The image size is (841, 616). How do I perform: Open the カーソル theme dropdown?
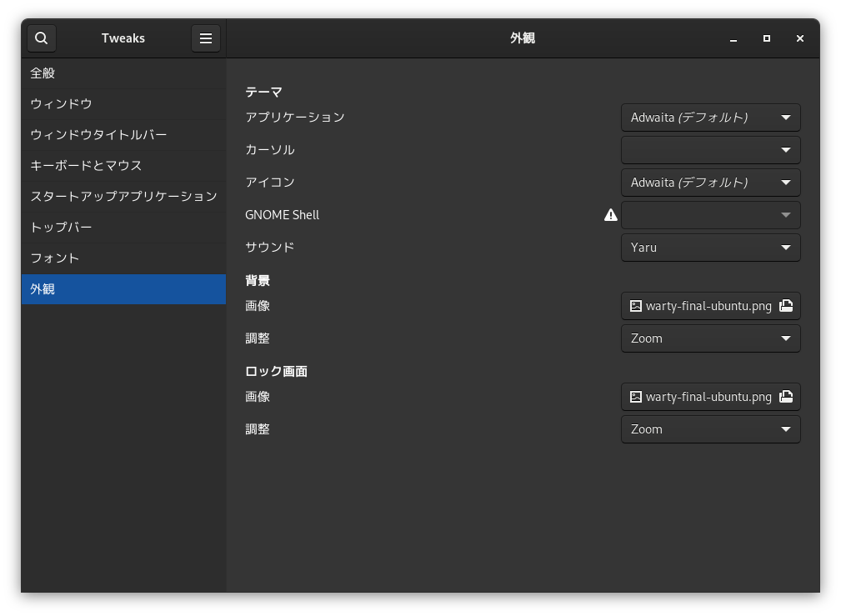[710, 150]
